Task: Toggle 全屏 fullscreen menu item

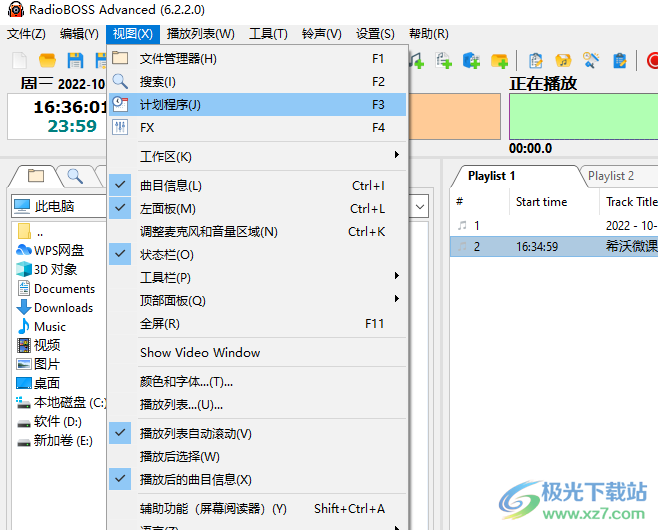Action: pyautogui.click(x=257, y=324)
